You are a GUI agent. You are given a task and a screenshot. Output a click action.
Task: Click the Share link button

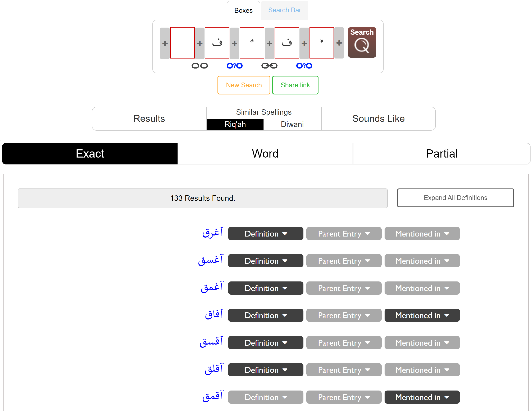pyautogui.click(x=295, y=85)
